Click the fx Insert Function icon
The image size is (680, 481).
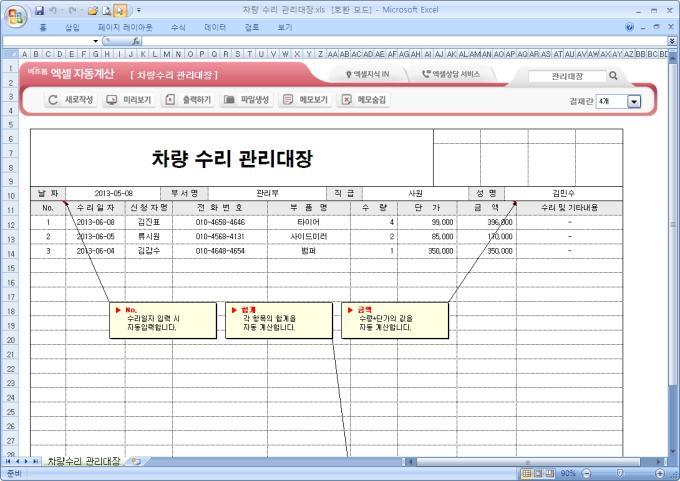click(x=136, y=41)
